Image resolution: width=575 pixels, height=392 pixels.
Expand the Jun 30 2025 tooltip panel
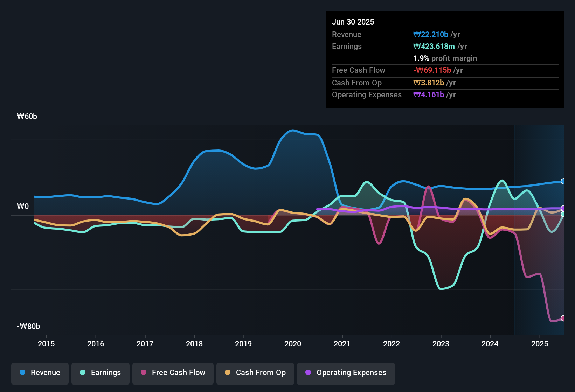pos(353,22)
